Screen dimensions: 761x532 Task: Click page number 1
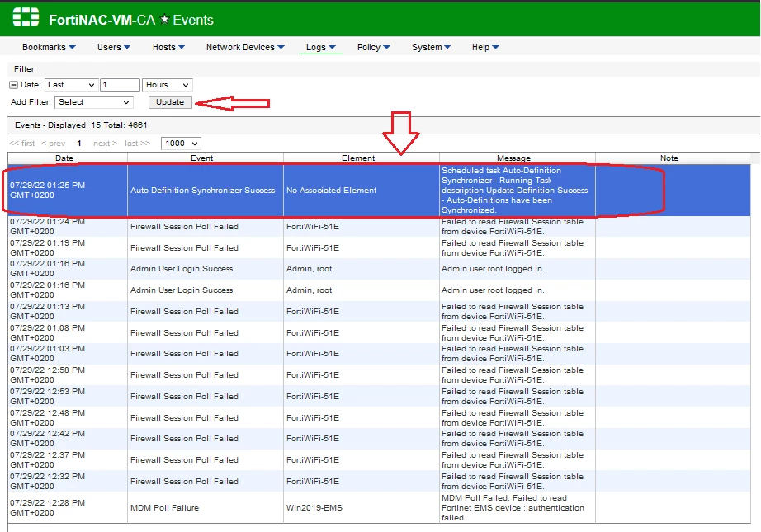point(78,144)
